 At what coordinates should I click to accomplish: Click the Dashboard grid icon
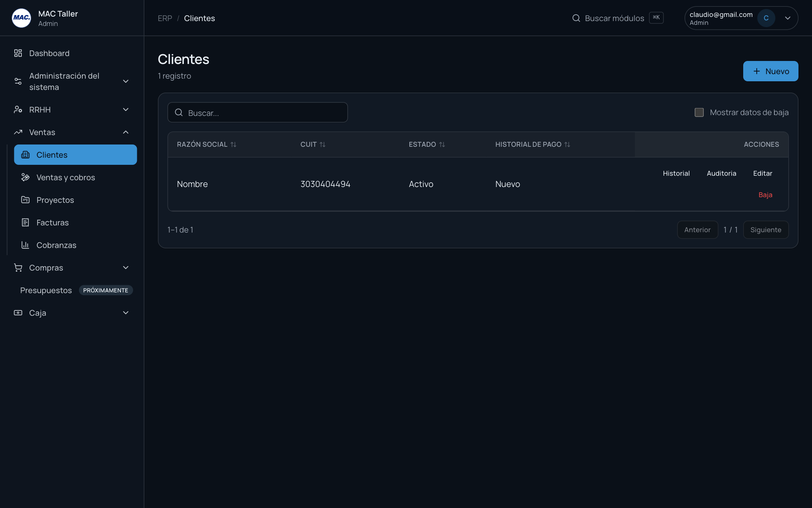(18, 53)
